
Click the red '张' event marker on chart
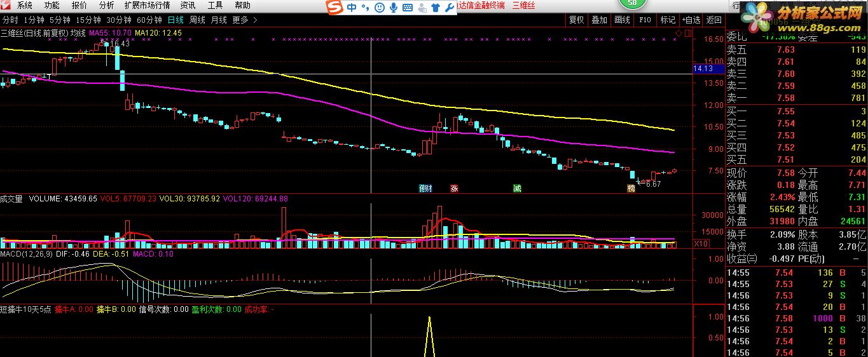(454, 188)
